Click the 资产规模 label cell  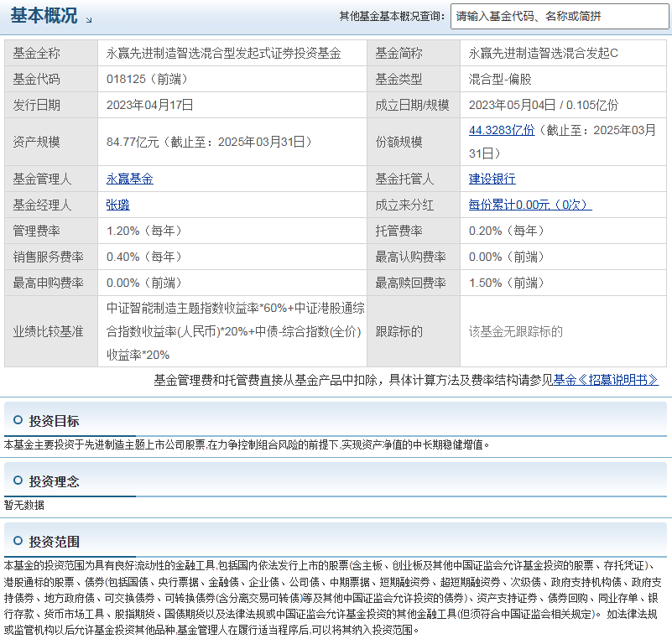tap(51, 142)
